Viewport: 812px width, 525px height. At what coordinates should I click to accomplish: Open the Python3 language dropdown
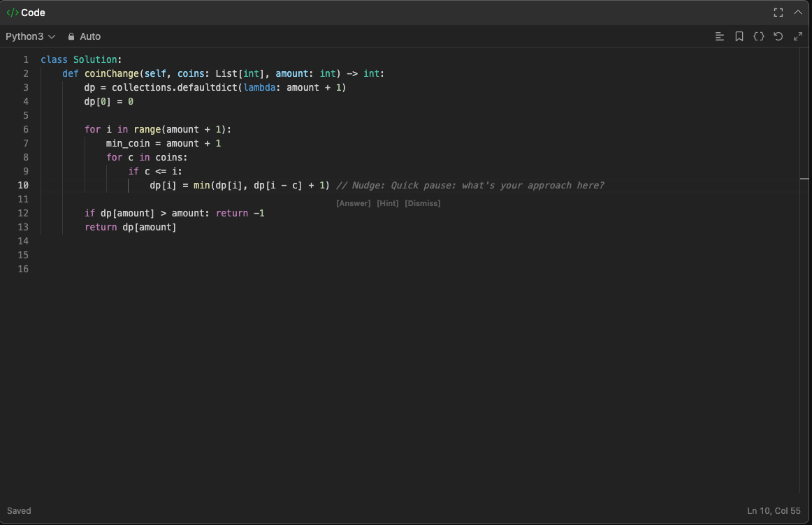tap(31, 36)
